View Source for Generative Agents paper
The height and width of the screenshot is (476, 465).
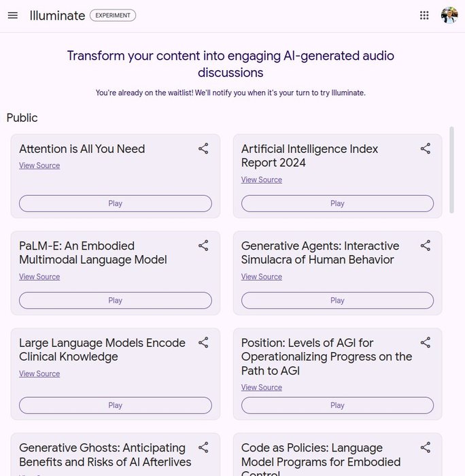[262, 277]
